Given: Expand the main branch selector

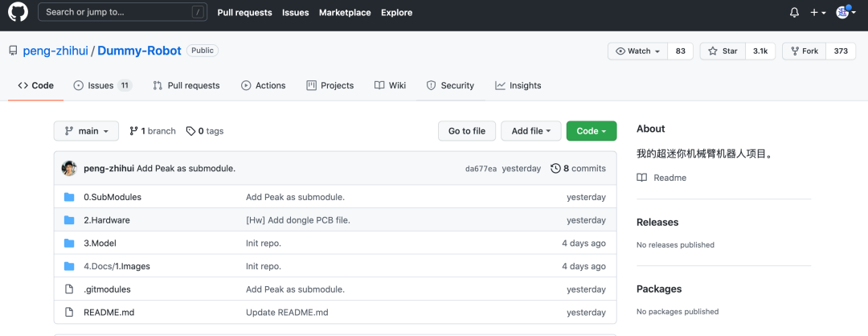Looking at the screenshot, I should (x=86, y=131).
